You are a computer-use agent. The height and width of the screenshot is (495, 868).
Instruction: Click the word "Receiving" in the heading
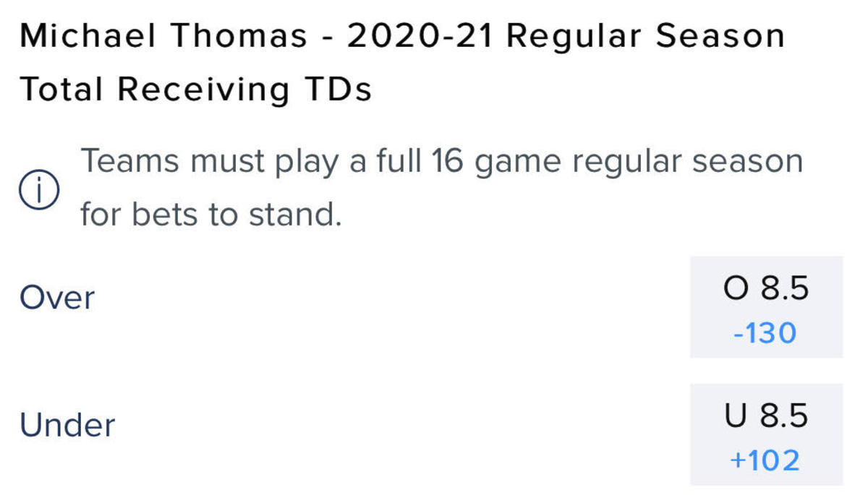tap(203, 90)
